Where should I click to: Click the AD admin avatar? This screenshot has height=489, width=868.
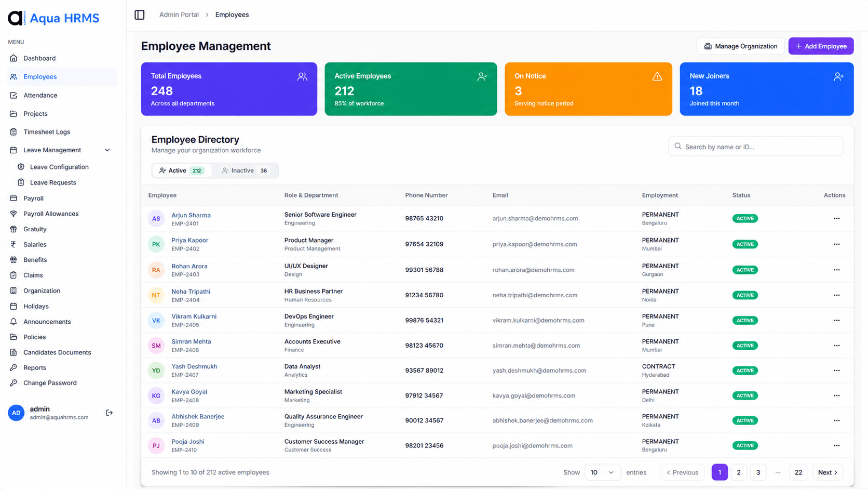click(16, 413)
